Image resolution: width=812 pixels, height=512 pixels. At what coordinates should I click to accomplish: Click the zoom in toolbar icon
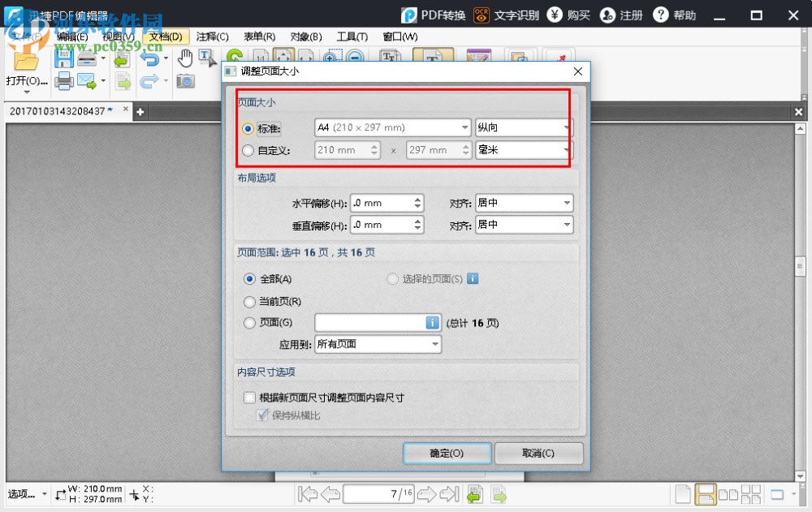click(330, 56)
